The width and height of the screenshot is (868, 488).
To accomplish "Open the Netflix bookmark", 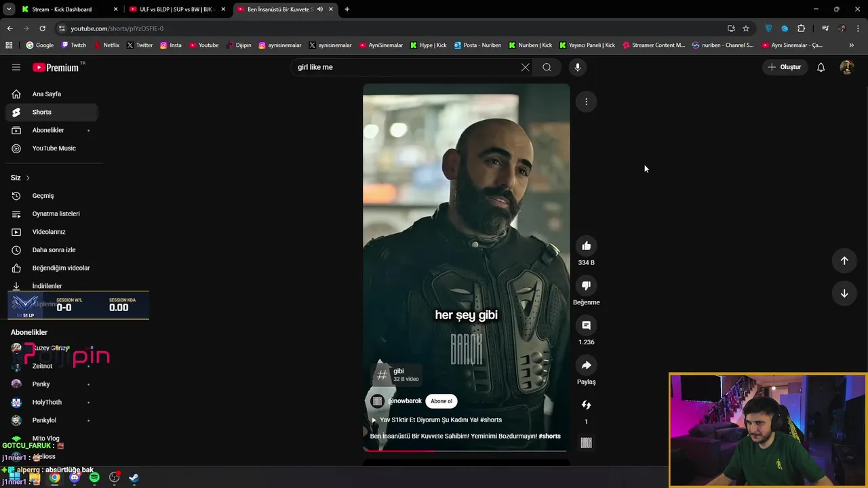I will [106, 45].
